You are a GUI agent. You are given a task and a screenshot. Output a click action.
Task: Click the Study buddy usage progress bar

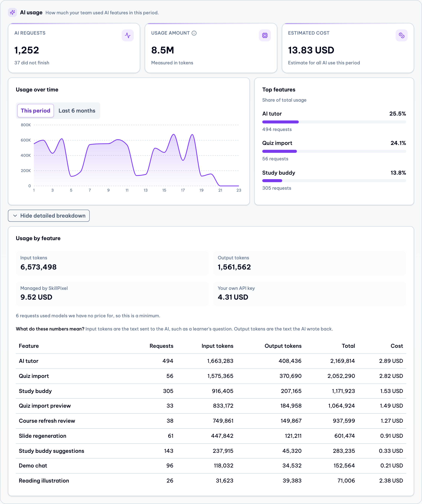pos(334,181)
